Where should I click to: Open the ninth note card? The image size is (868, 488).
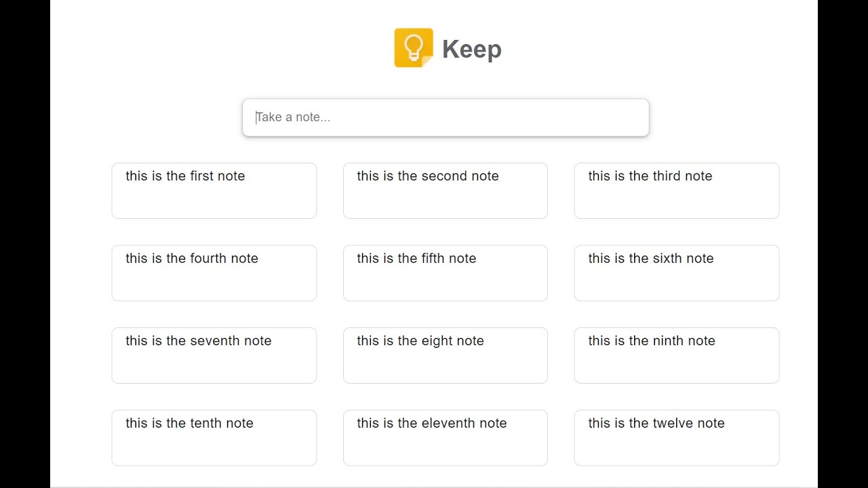tap(676, 355)
